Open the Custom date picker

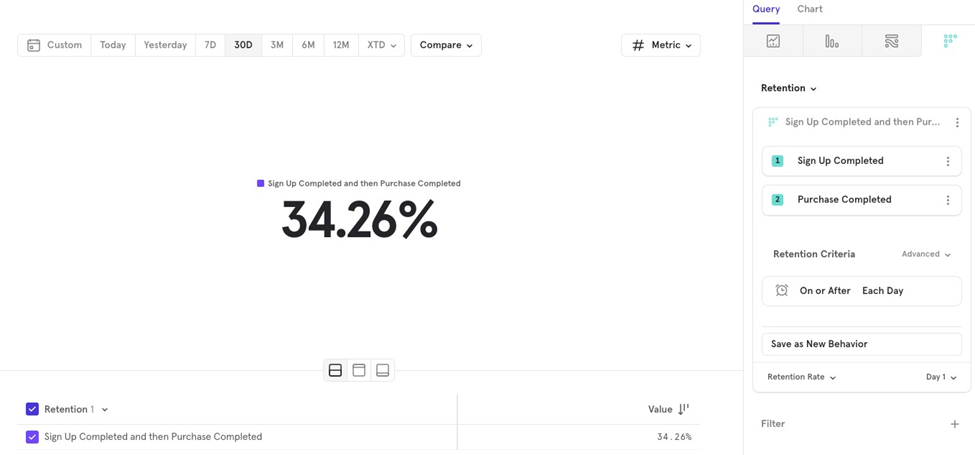(55, 45)
